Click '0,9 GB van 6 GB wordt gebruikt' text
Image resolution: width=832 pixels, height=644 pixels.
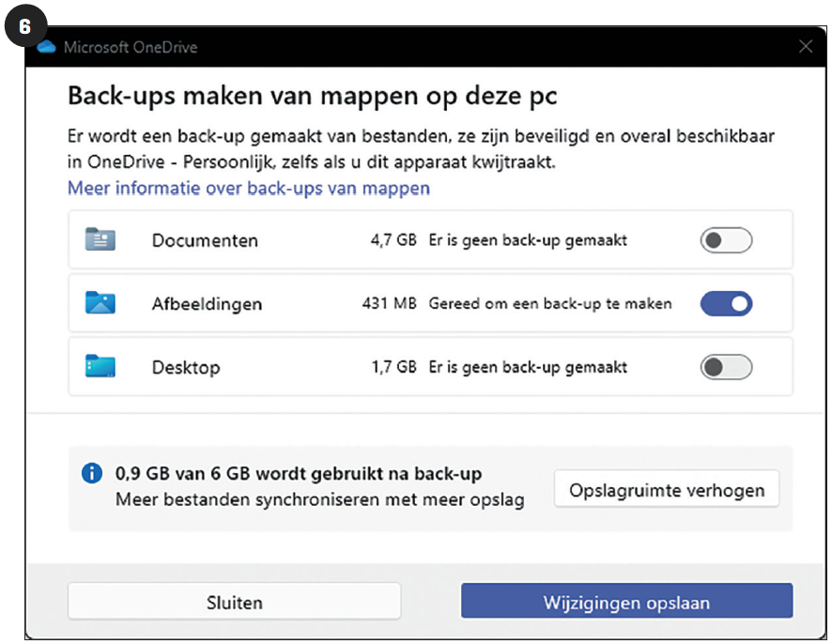pyautogui.click(x=299, y=472)
